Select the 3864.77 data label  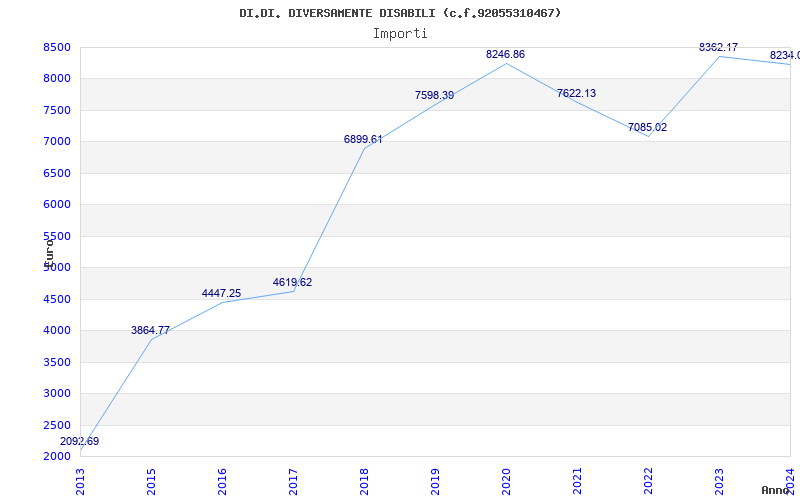click(151, 330)
